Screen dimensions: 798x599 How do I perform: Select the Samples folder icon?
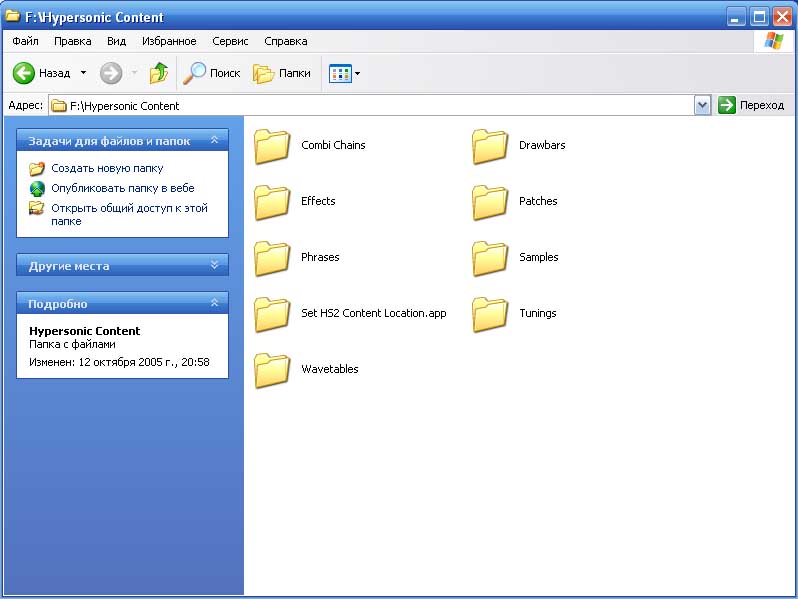[x=490, y=258]
